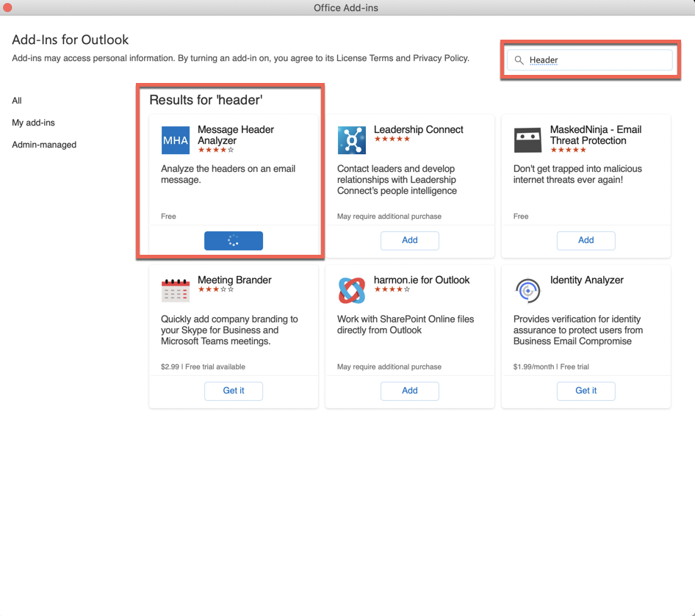The image size is (695, 616).
Task: Add harmon.ie for Outlook
Action: [x=409, y=391]
